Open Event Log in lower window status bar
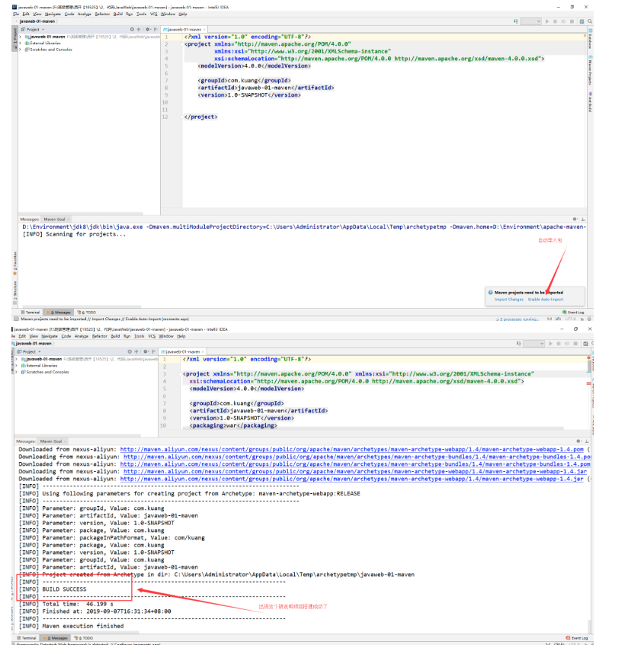The height and width of the screenshot is (654, 644). (577, 638)
